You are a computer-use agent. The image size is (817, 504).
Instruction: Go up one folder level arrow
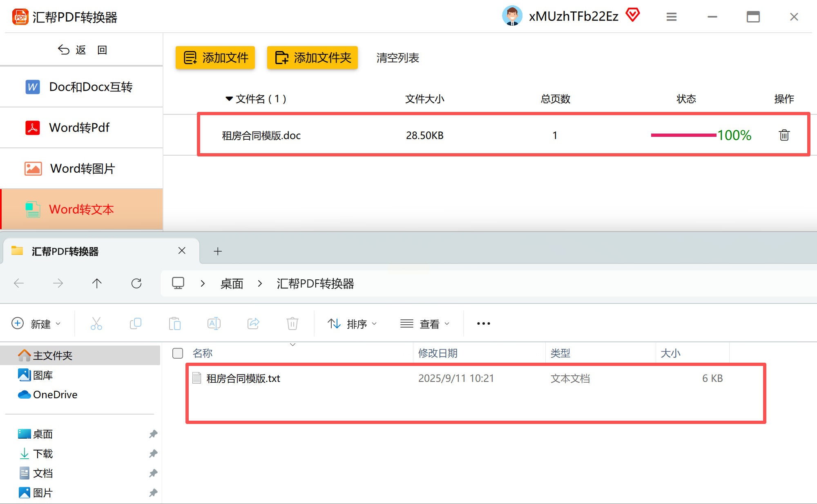[x=97, y=283]
